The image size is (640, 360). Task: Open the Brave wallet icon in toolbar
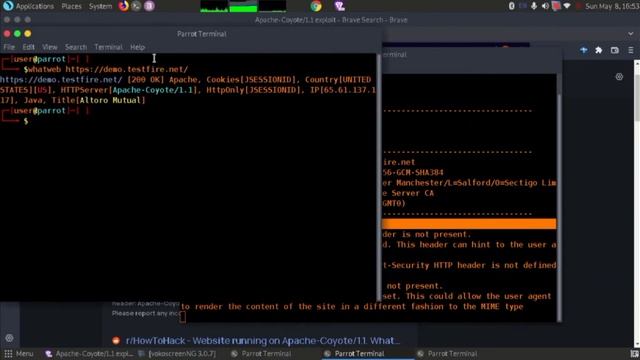[x=615, y=50]
